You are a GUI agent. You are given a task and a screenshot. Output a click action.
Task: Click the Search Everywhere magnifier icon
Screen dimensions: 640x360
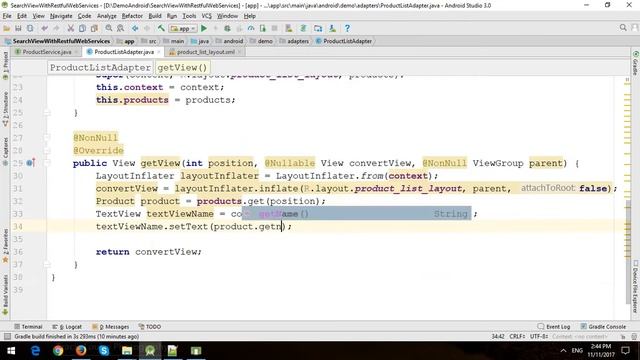(x=623, y=28)
